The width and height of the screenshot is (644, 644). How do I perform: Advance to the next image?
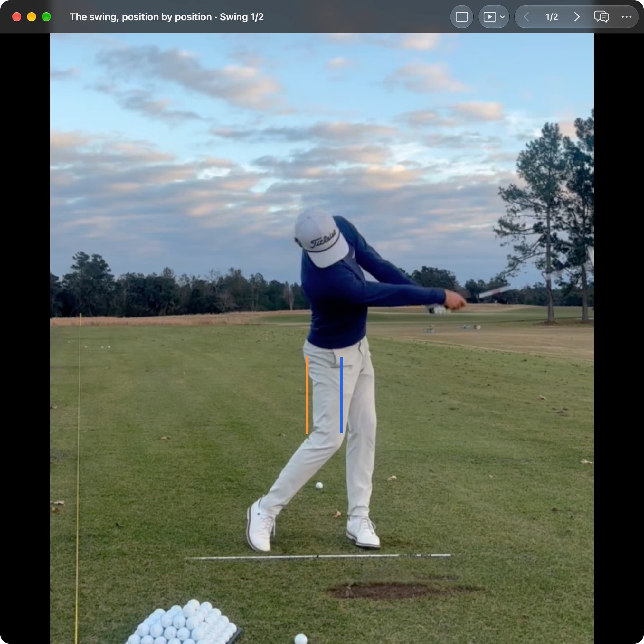[577, 17]
